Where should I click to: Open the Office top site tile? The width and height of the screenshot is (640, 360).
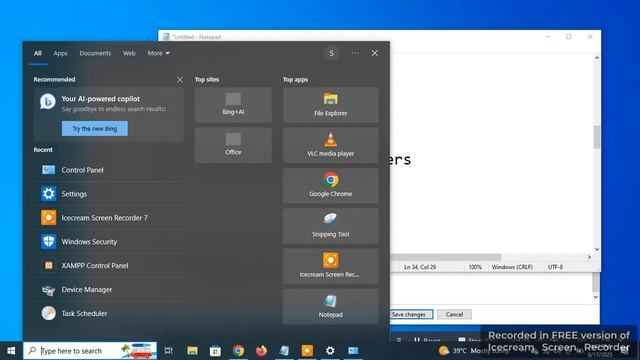pos(233,145)
